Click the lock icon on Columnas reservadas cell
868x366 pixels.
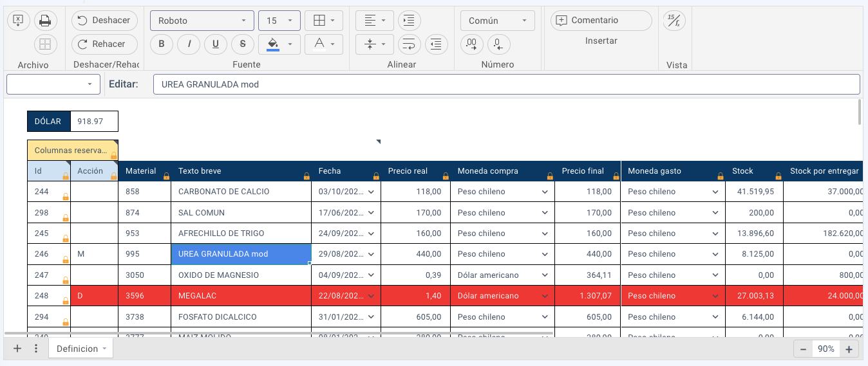(x=113, y=155)
